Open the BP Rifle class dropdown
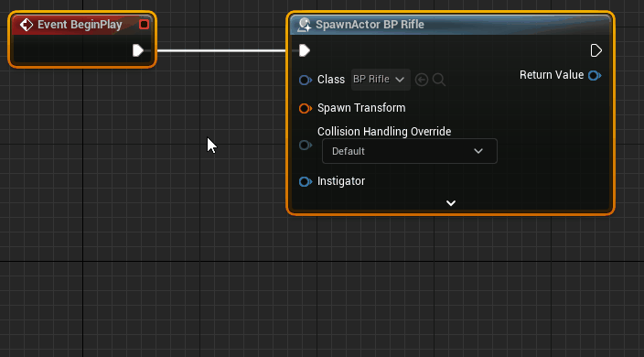This screenshot has width=644, height=357. [381, 80]
